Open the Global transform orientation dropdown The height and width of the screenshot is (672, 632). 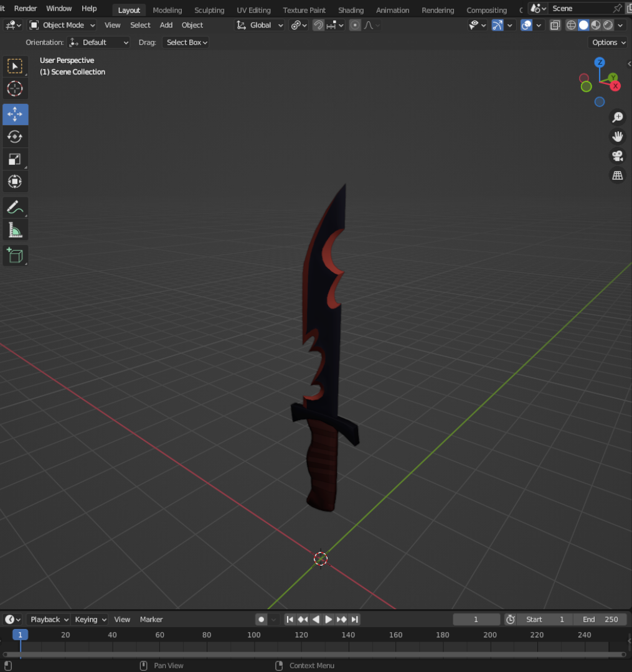coord(260,26)
